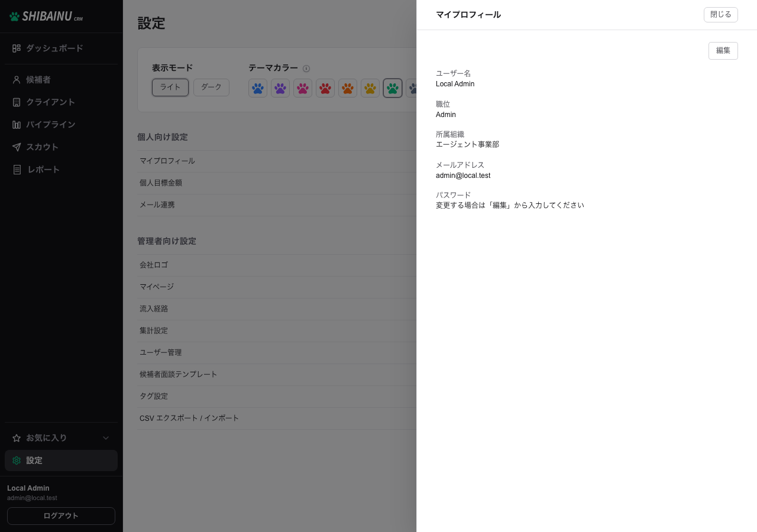Screen dimensions: 757x532
Task: Open 候補者面談テンプレート settings row
Action: [x=277, y=375]
